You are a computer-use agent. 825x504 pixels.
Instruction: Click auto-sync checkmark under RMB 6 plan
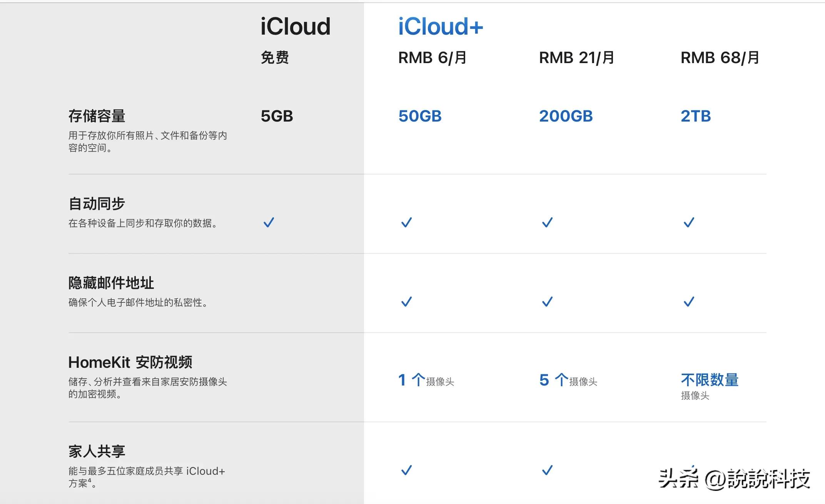[406, 222]
